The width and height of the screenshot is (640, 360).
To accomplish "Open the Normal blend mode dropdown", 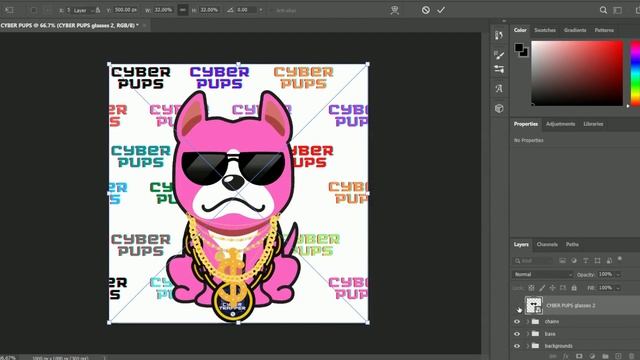I will tap(543, 274).
